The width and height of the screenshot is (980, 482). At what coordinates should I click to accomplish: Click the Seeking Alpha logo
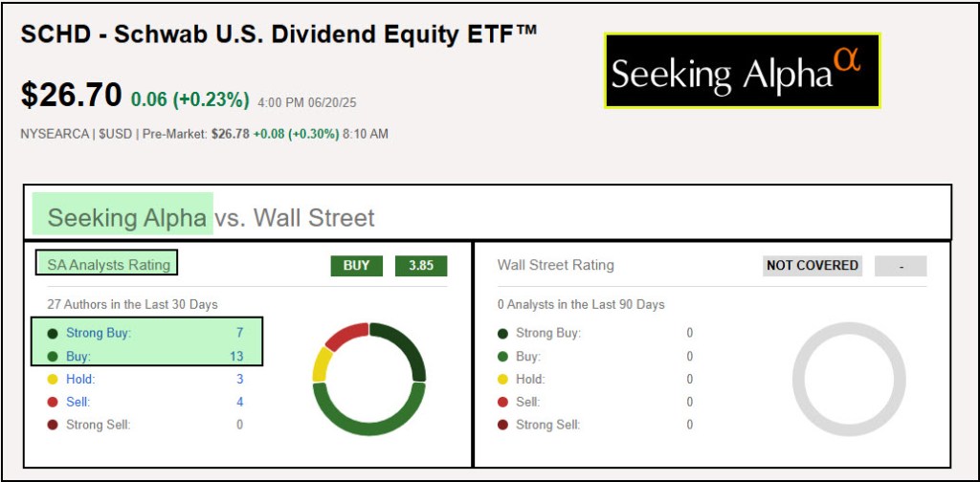[742, 71]
